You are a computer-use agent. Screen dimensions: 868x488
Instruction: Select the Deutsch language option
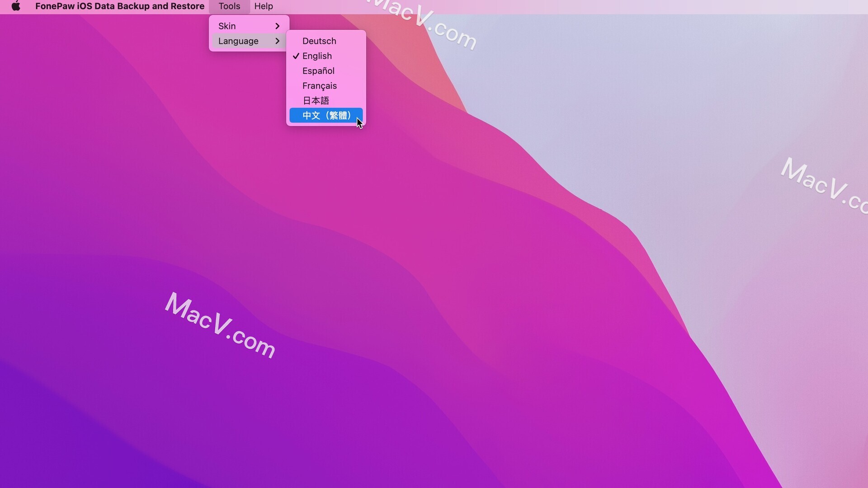[x=319, y=41]
